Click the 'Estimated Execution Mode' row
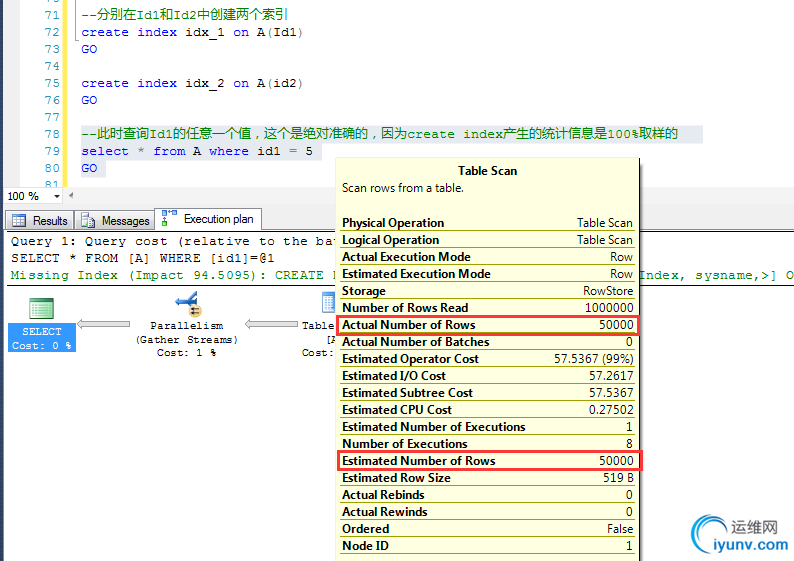 point(487,274)
